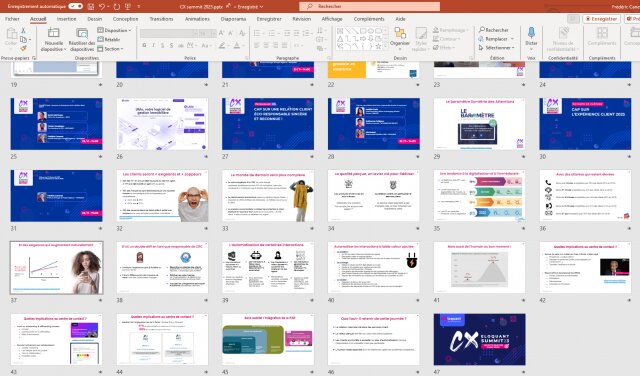
Task: Click the animation star icon under slide 46
Action: pos(418,372)
